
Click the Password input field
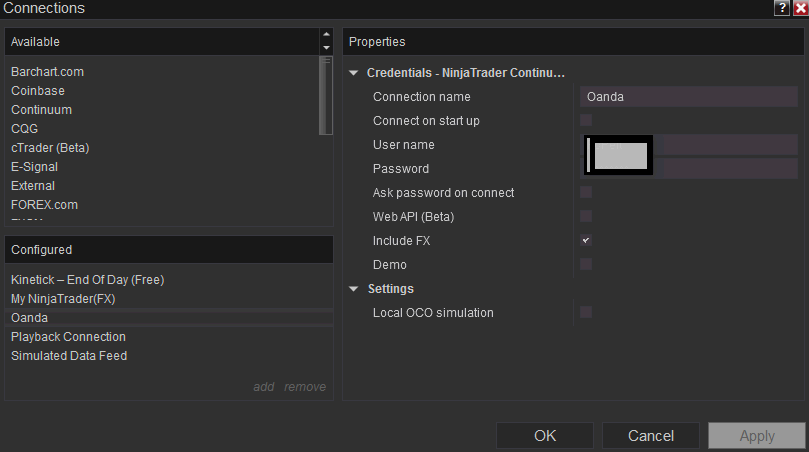pos(689,169)
